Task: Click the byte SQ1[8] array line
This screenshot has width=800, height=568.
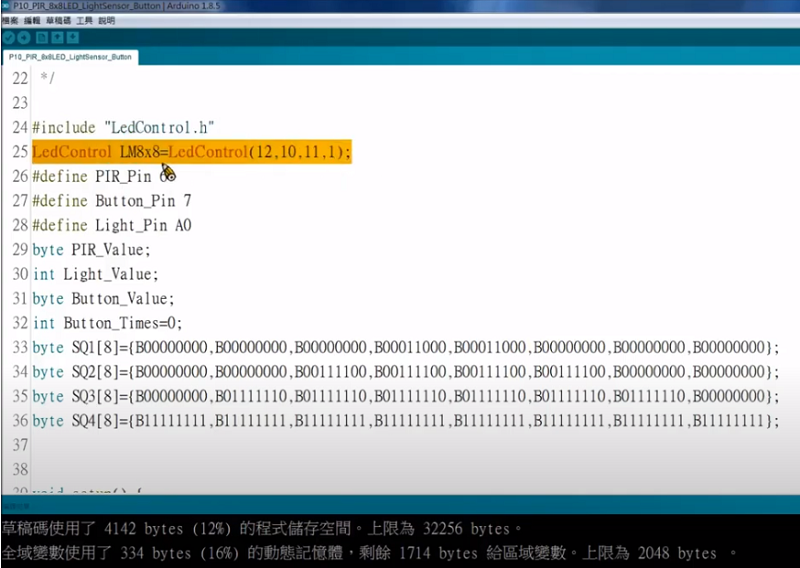Action: tap(406, 348)
